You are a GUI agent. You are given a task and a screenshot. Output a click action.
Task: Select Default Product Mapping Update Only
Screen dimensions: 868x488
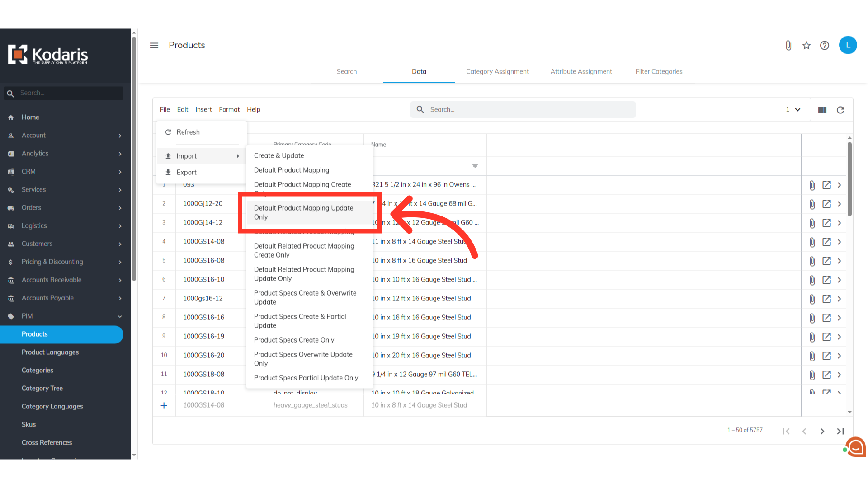pyautogui.click(x=304, y=212)
